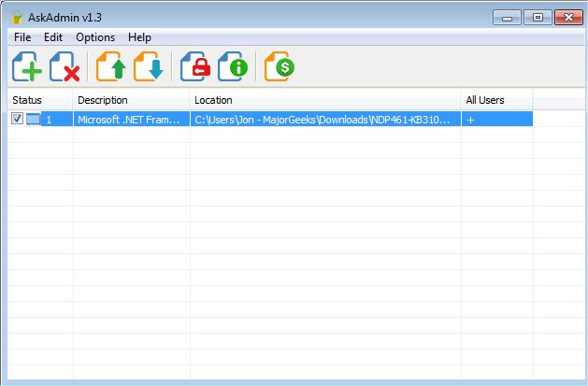Click the green info icon in toolbar
588x386 pixels.
point(233,66)
